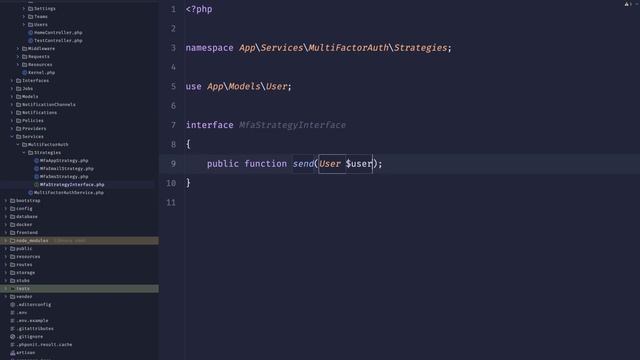Click the User type hint in send()
The width and height of the screenshot is (640, 360).
tap(330, 164)
